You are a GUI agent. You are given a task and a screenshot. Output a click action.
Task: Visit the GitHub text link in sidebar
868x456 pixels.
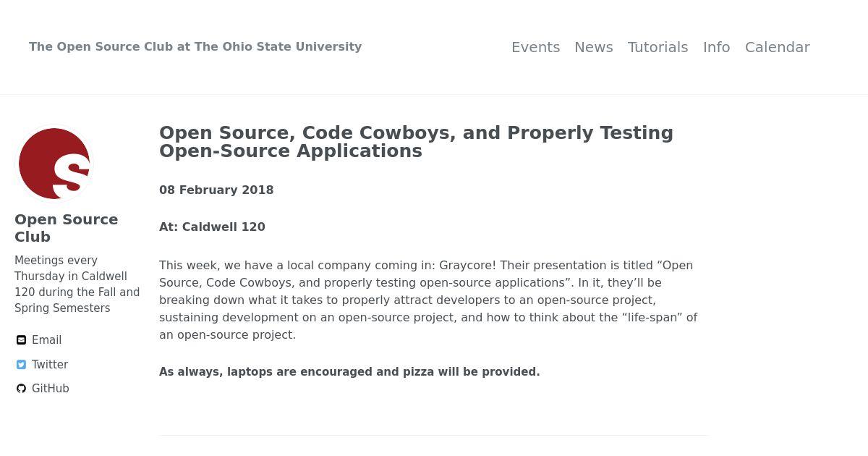[51, 389]
